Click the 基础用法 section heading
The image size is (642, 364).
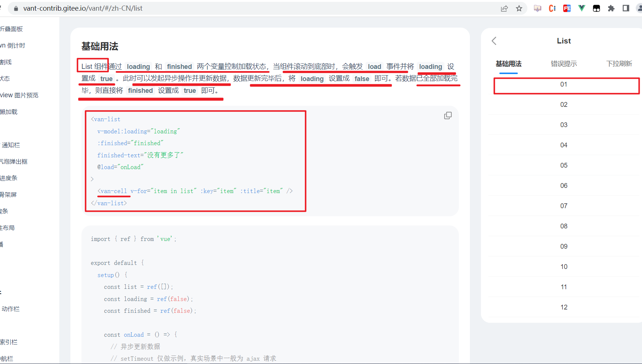tap(100, 46)
